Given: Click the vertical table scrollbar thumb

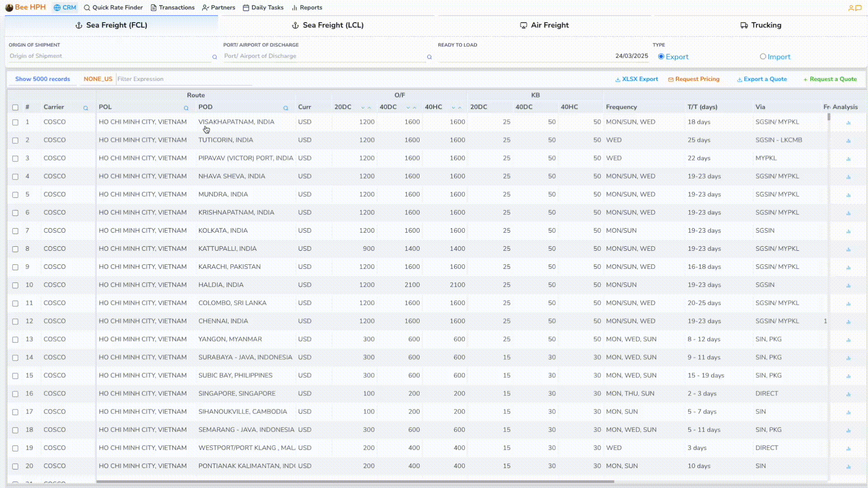Looking at the screenshot, I should (829, 117).
